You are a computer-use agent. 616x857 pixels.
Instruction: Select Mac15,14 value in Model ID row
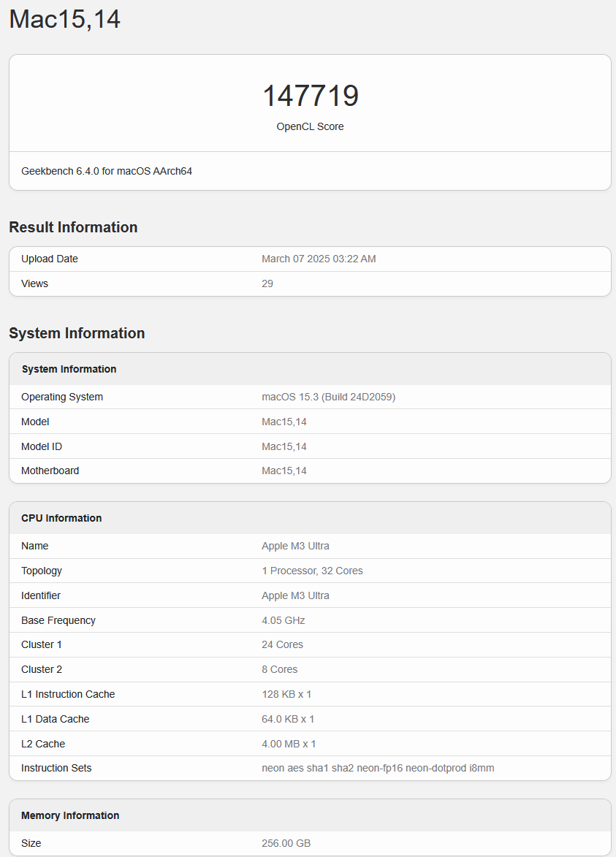284,446
